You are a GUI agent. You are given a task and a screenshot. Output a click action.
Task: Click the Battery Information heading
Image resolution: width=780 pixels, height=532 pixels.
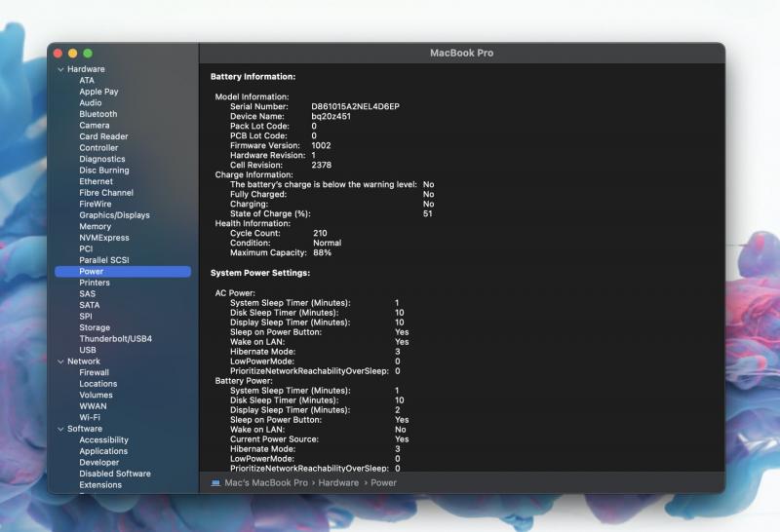click(253, 77)
